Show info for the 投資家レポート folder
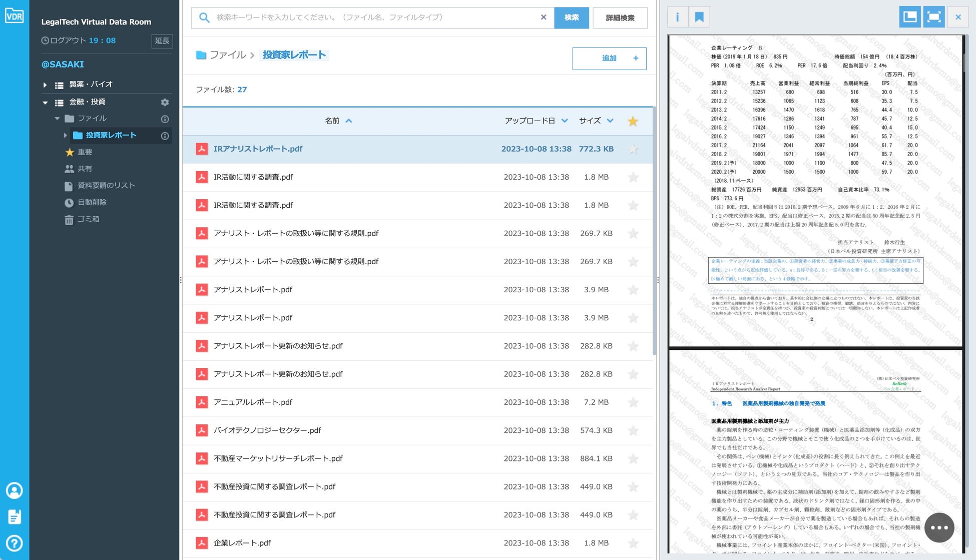976x560 pixels. pos(165,136)
